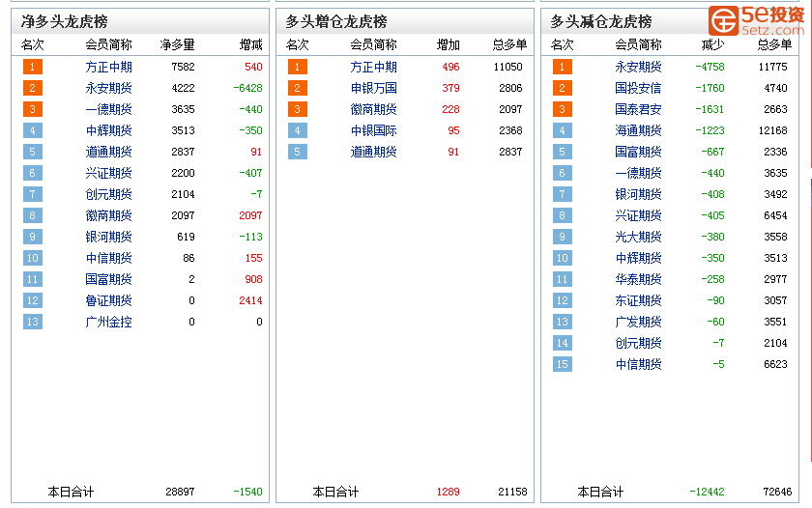This screenshot has width=812, height=508.
Task: Open 申银万国 member link
Action: point(373,88)
